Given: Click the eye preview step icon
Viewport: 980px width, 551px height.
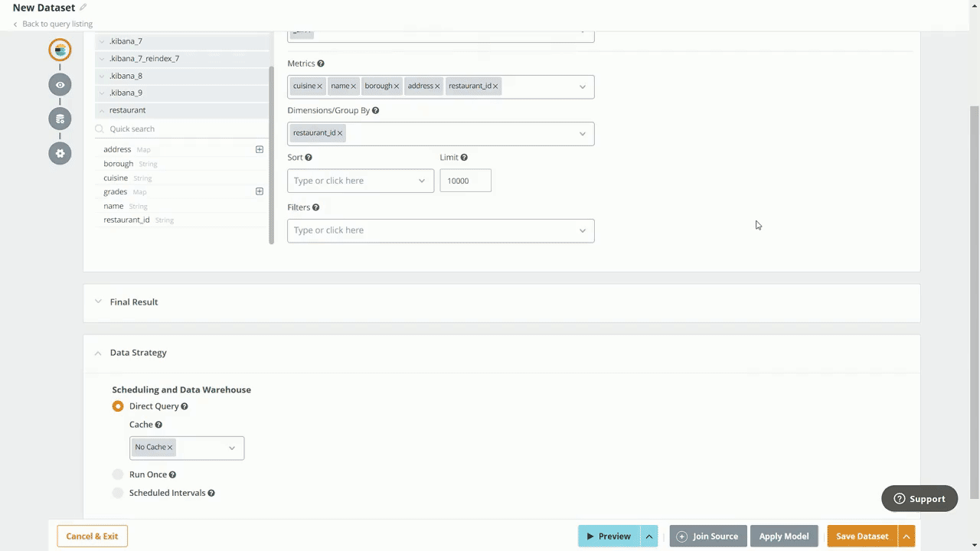Looking at the screenshot, I should tap(60, 85).
